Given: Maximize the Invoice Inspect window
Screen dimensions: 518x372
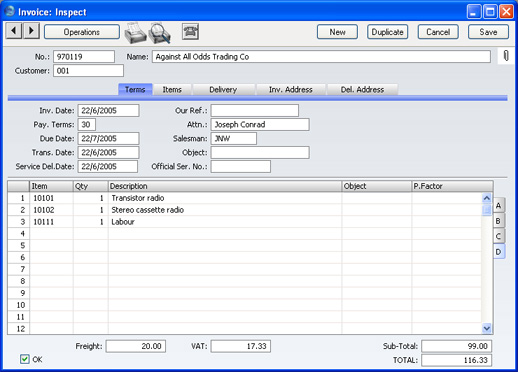Looking at the screenshot, I should click(x=490, y=12).
